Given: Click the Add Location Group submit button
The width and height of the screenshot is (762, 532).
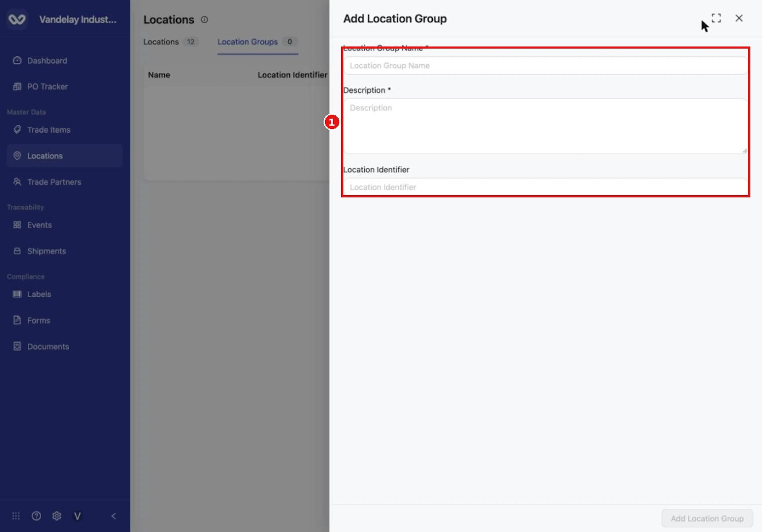Looking at the screenshot, I should point(707,518).
